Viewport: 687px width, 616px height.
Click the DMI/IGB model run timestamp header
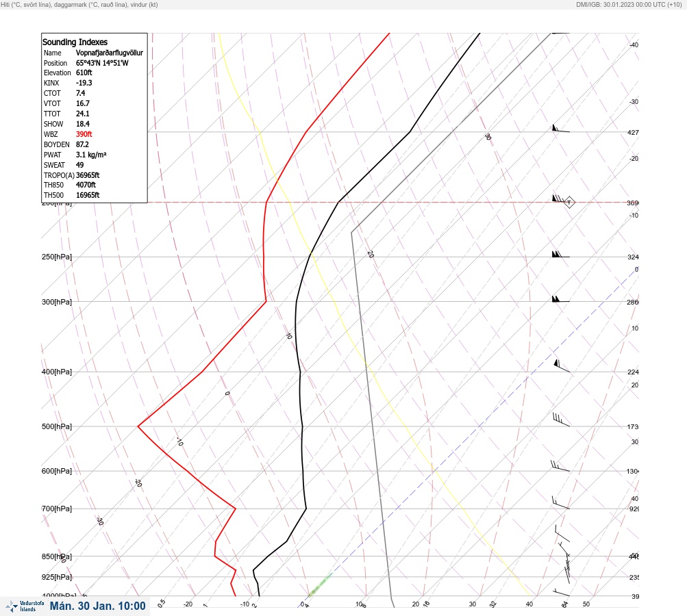629,4
